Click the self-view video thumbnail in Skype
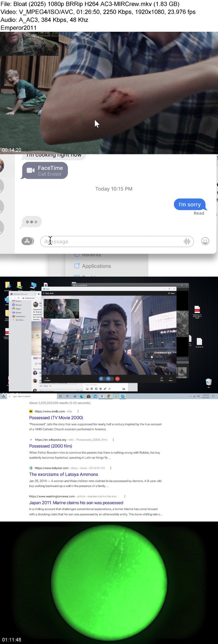Image resolution: width=218 pixels, height=644 pixels. pos(61,309)
